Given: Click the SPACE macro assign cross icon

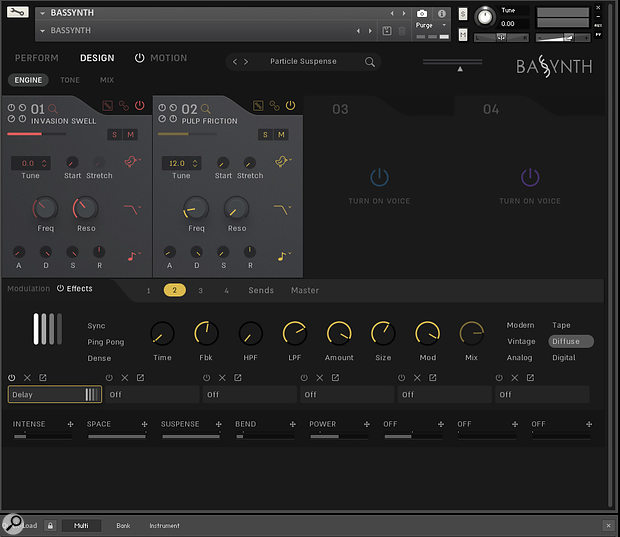Looking at the screenshot, I should tap(144, 424).
